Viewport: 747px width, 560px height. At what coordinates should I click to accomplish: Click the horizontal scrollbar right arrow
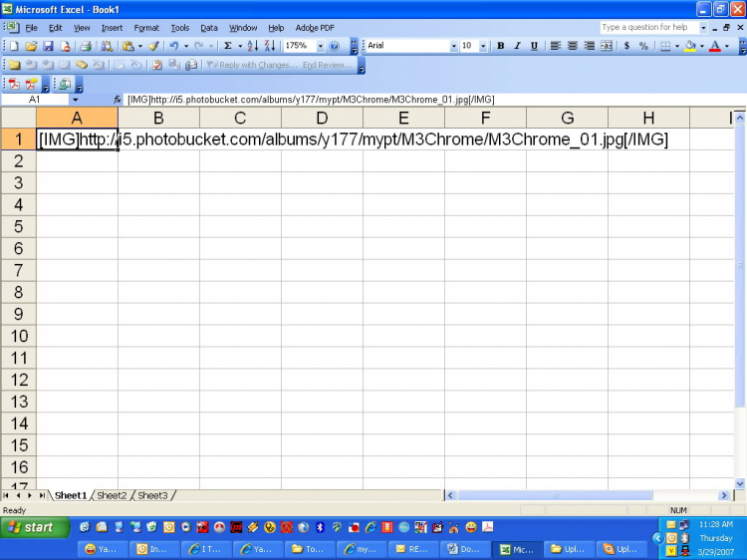point(724,495)
